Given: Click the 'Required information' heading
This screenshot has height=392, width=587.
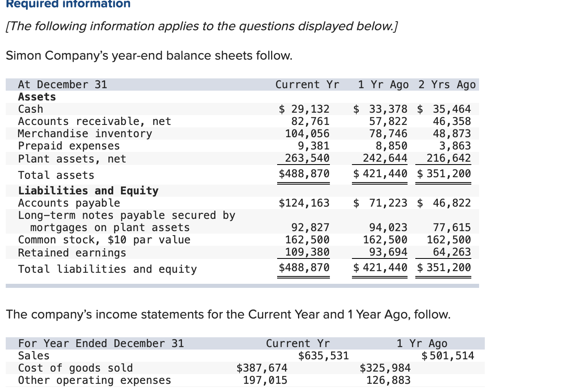Looking at the screenshot, I should coord(68,4).
